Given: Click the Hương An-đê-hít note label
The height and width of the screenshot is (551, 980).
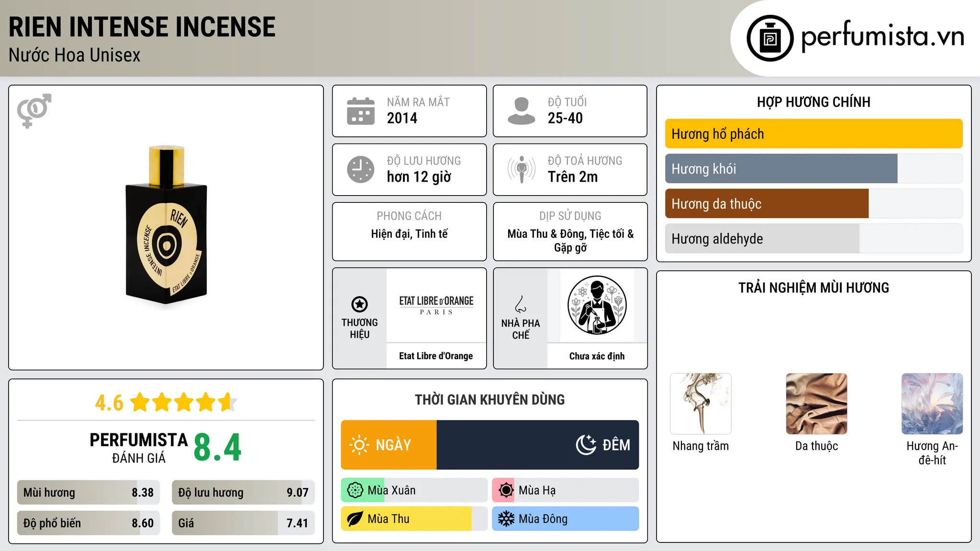Looking at the screenshot, I should coord(932,453).
